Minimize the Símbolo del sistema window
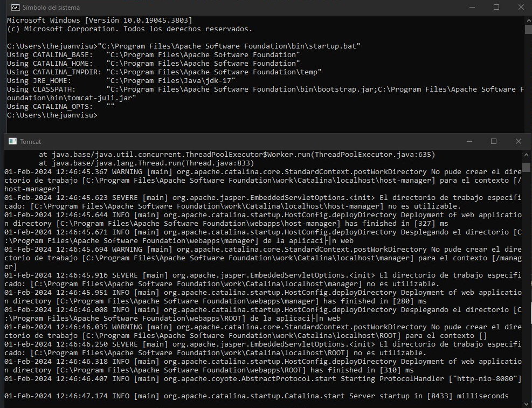Screen dimensions: 532x408 pyautogui.click(x=471, y=8)
